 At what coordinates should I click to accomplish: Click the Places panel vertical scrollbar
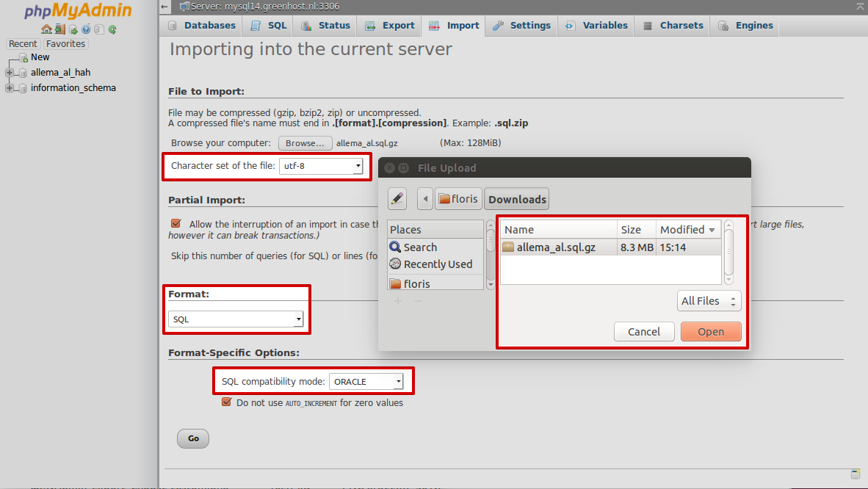click(x=491, y=255)
